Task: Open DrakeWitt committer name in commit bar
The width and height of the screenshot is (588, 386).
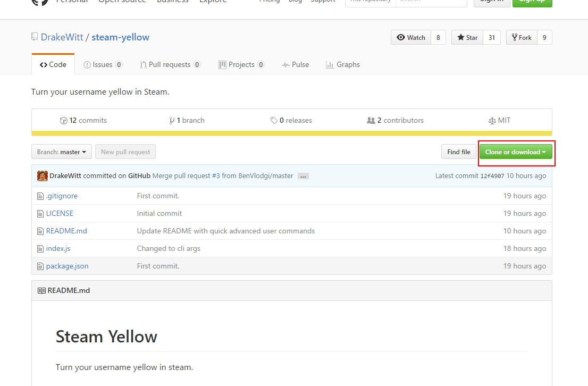Action: point(65,175)
